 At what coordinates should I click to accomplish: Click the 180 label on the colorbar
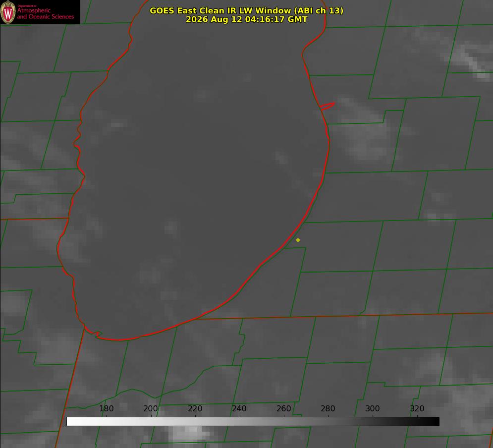coord(106,408)
